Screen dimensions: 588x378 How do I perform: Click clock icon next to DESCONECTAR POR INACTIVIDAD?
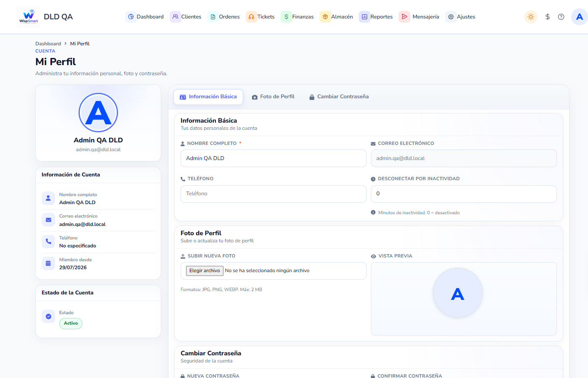pos(373,179)
